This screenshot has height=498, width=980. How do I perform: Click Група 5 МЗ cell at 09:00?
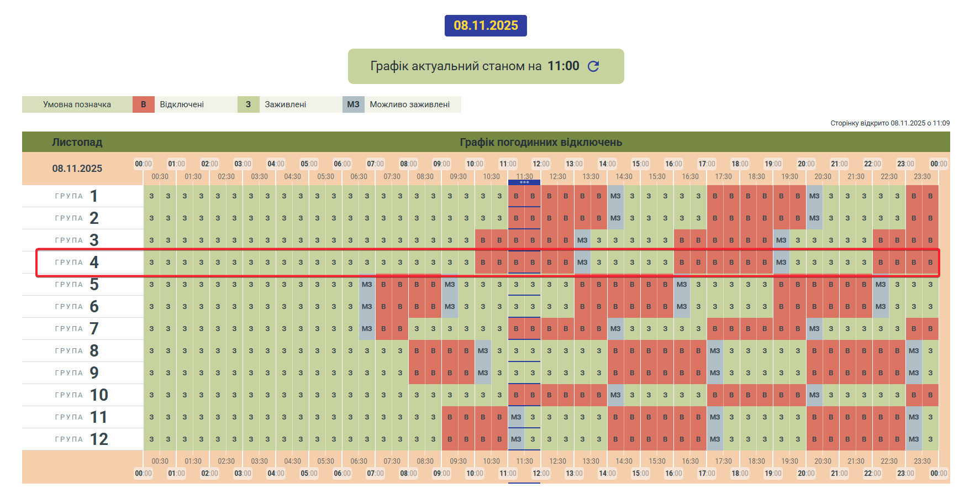[450, 285]
